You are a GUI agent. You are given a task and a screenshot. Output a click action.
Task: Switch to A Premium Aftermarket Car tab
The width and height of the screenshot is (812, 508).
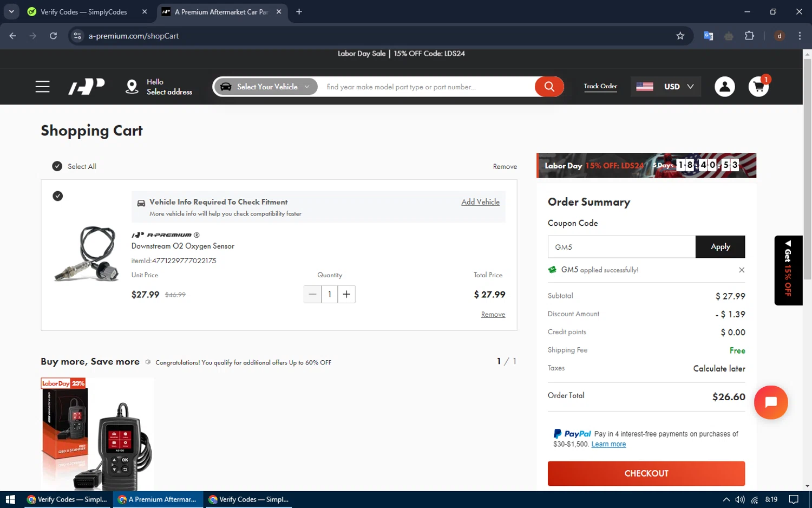pyautogui.click(x=221, y=11)
